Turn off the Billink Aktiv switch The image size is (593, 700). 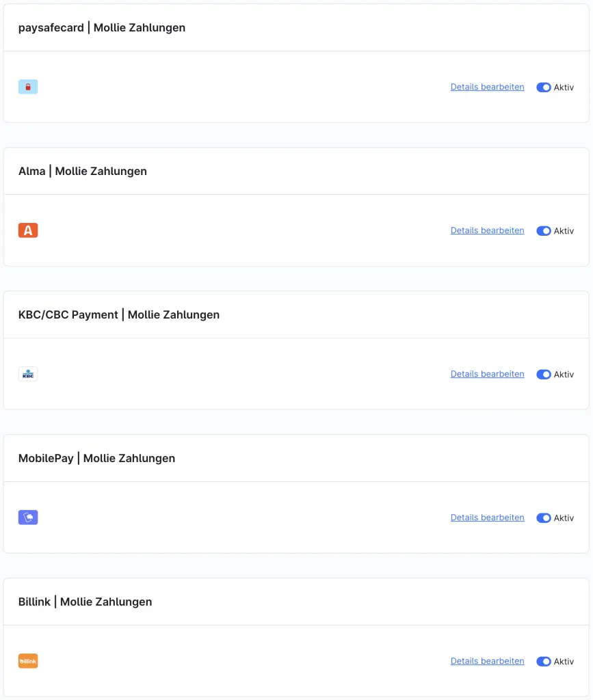[544, 661]
